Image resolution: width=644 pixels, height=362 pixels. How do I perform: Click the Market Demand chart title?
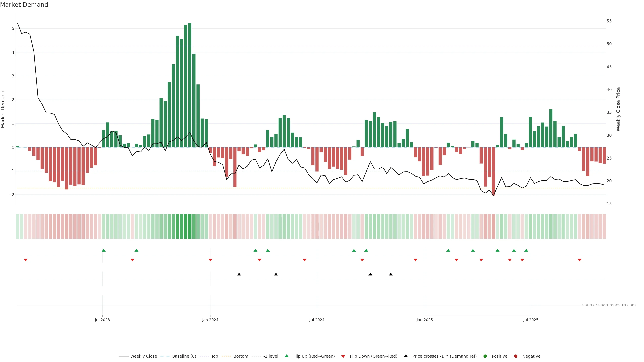tap(24, 5)
